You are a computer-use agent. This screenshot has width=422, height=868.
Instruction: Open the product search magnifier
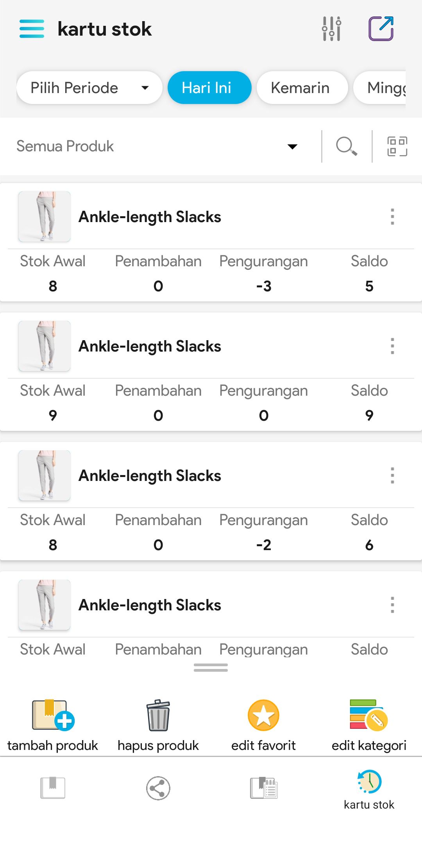click(x=347, y=147)
